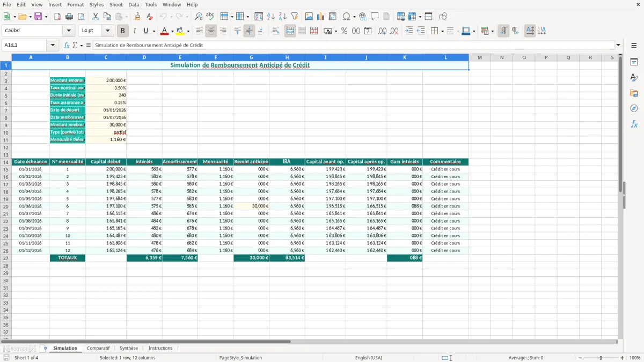Click the formula input line
This screenshot has width=644, height=362.
point(354,46)
